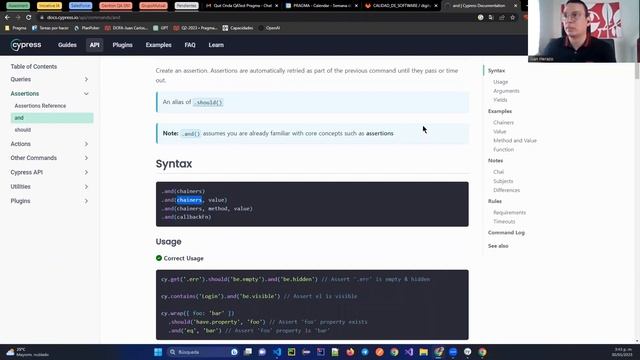This screenshot has height=360, width=640.
Task: Select the 'and' item in the sidebar
Action: (52, 118)
